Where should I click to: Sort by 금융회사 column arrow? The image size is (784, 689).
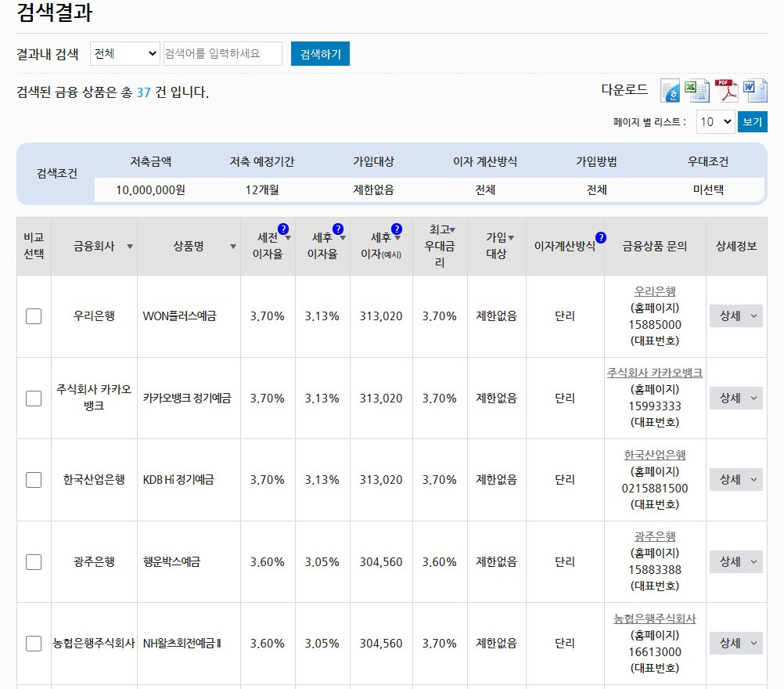(130, 247)
